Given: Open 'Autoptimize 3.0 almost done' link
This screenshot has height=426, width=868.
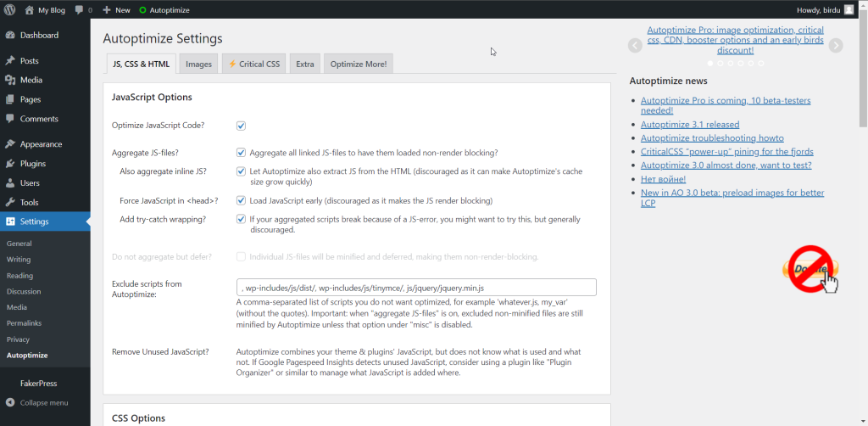Looking at the screenshot, I should click(726, 165).
